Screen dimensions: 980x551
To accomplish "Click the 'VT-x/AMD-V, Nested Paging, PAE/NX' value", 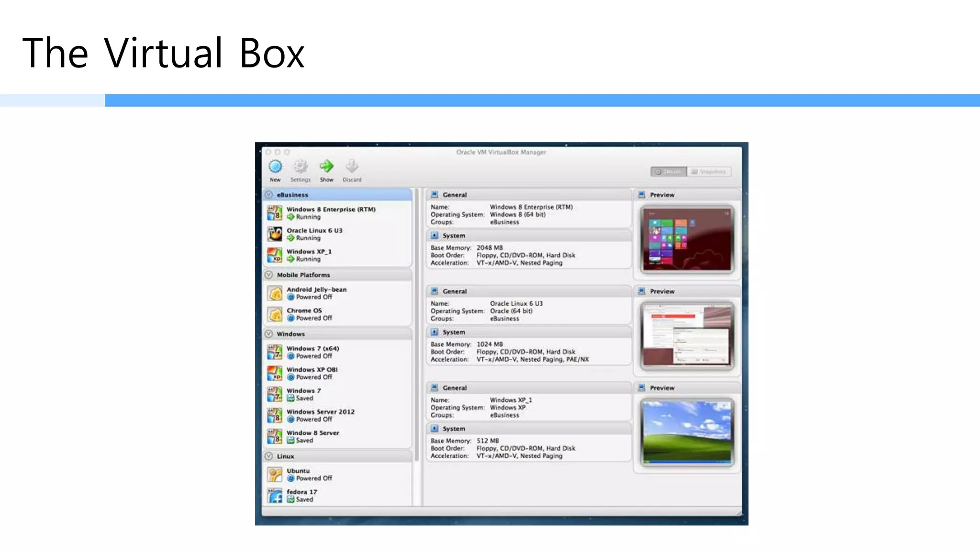I will tap(533, 360).
